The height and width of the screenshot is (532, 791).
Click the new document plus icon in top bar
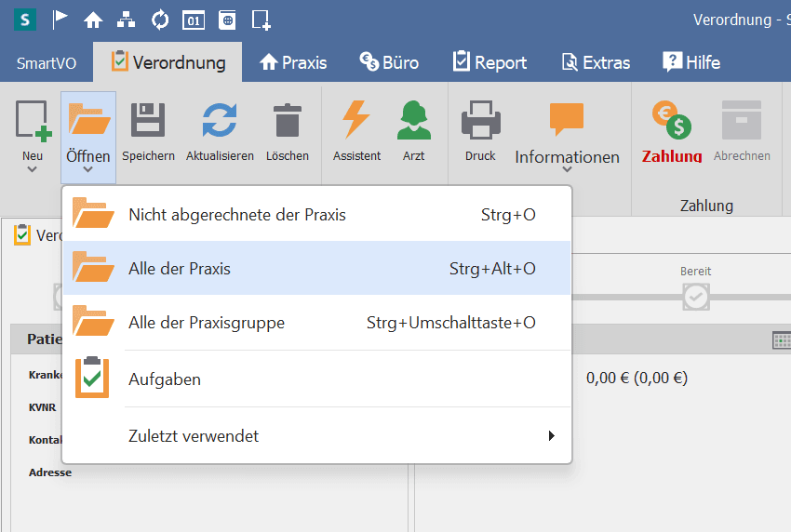261,20
